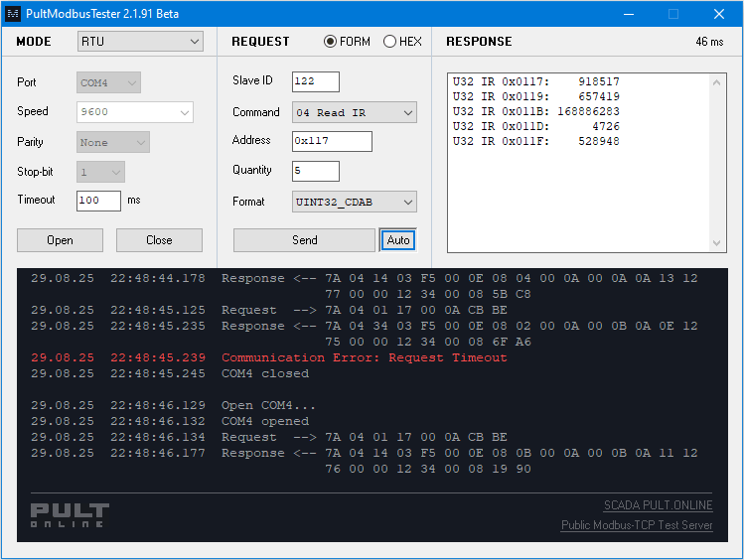The width and height of the screenshot is (744, 560).
Task: Click the Timeout field showing 100
Action: click(98, 201)
